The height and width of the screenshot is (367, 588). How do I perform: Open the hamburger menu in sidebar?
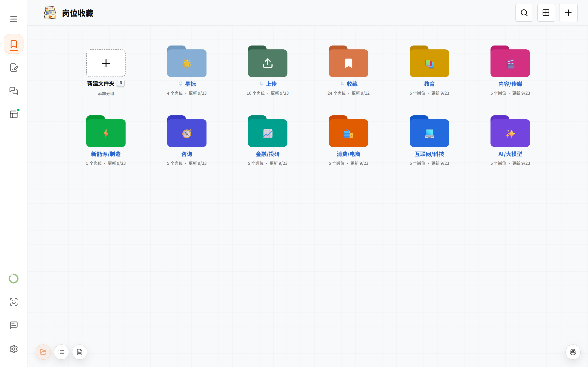[x=14, y=19]
